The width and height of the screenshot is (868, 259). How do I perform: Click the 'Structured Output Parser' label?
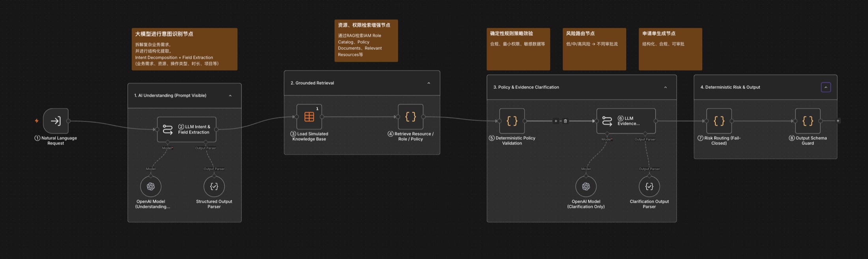coord(214,204)
